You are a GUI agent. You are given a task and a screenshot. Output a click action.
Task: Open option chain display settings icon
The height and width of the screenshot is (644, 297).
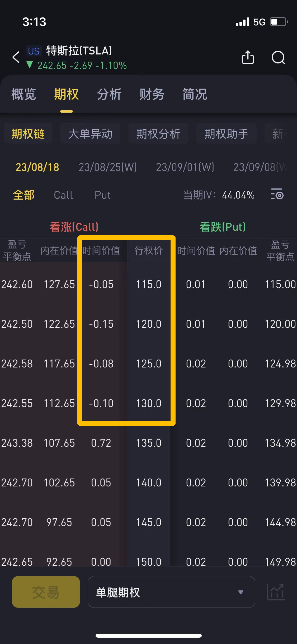point(277,195)
